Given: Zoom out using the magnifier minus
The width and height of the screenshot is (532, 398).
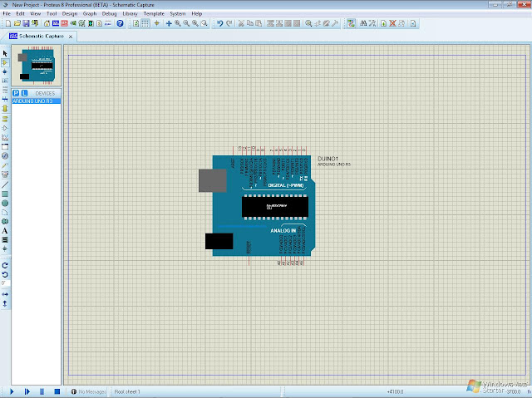Looking at the screenshot, I should (186, 23).
